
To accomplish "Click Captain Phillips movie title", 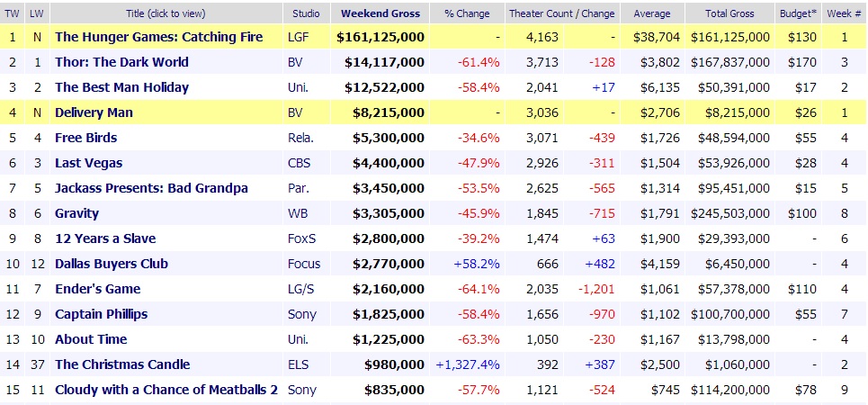I will click(x=101, y=314).
